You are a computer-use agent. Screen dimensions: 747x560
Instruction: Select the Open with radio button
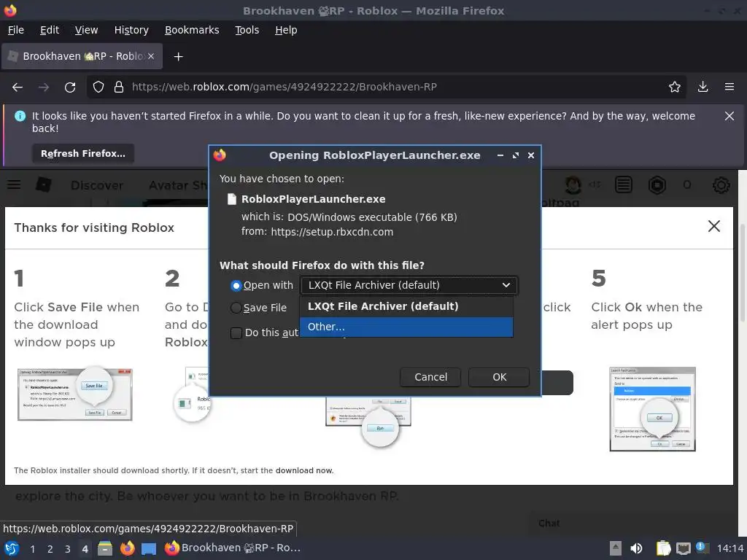click(x=236, y=286)
